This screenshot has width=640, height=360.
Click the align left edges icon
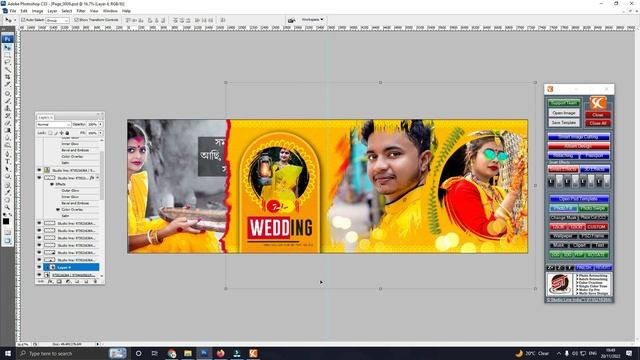tap(150, 20)
